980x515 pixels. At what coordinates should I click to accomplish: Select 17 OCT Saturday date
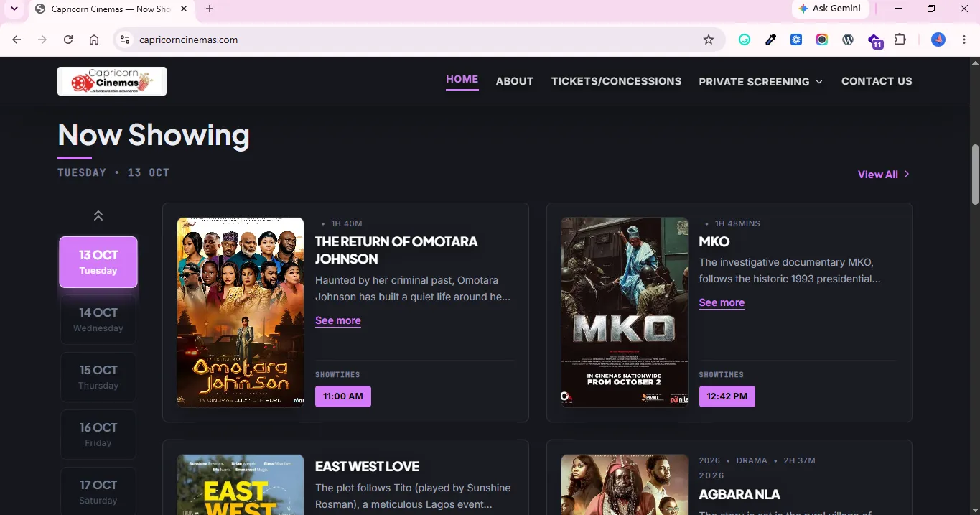(x=98, y=491)
